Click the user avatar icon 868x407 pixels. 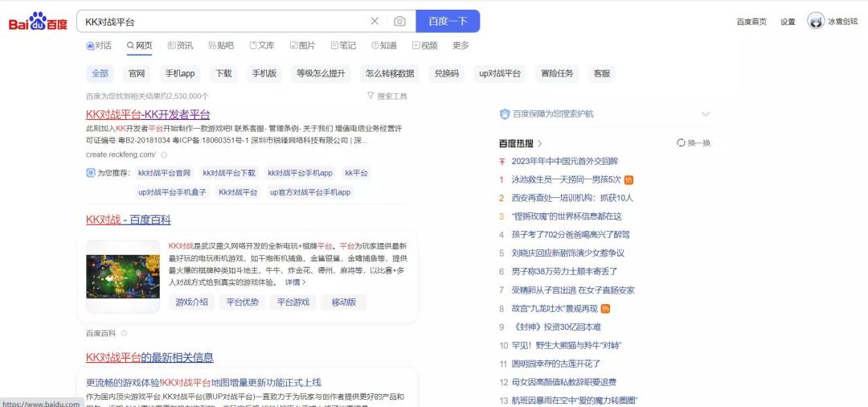(x=816, y=21)
